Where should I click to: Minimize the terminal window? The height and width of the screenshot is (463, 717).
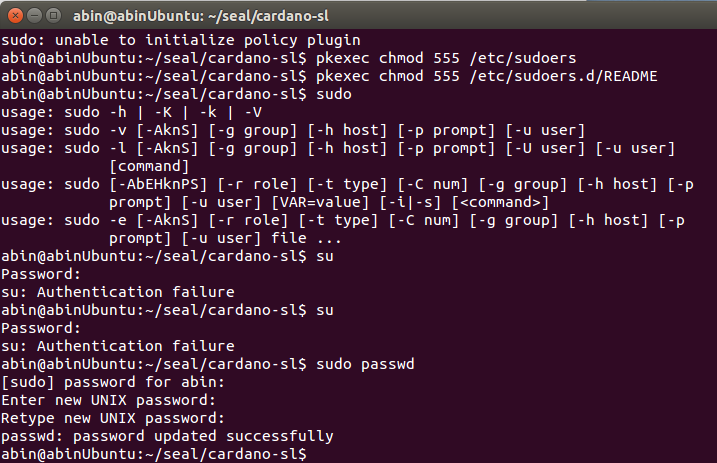32,15
